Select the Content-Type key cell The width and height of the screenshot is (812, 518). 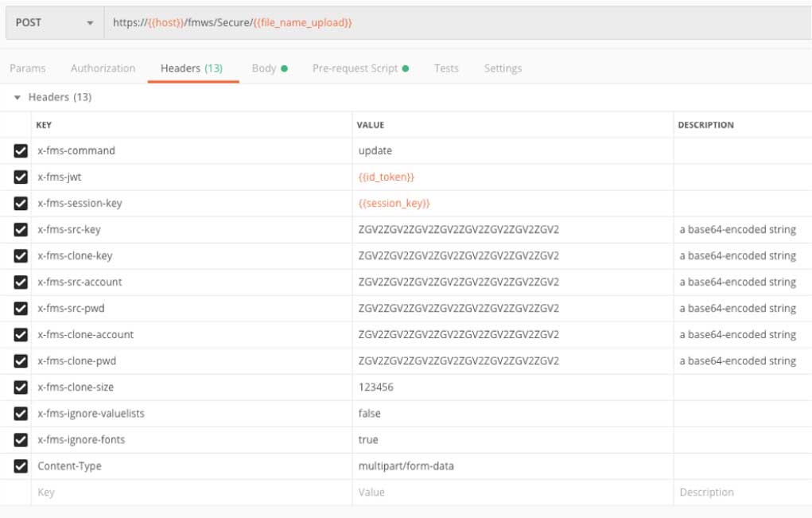[x=192, y=466]
